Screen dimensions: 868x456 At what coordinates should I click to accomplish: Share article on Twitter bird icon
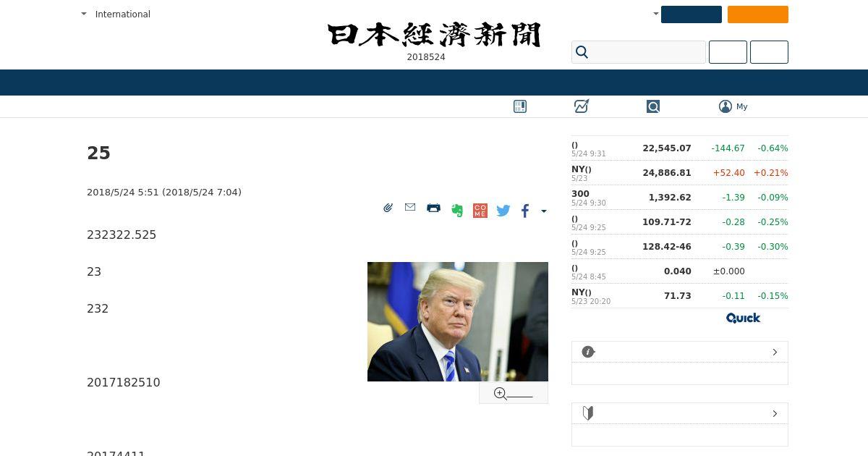(503, 211)
